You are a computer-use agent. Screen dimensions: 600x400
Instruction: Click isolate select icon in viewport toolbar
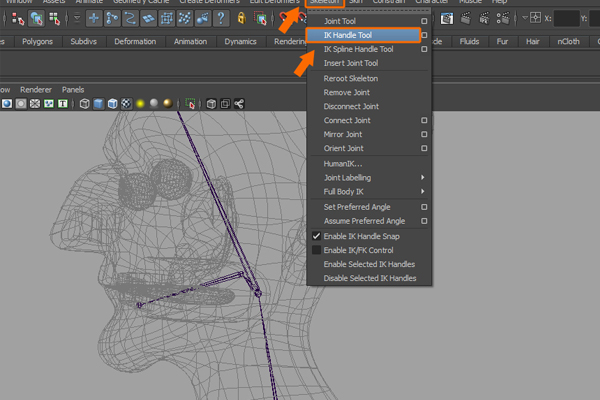190,104
